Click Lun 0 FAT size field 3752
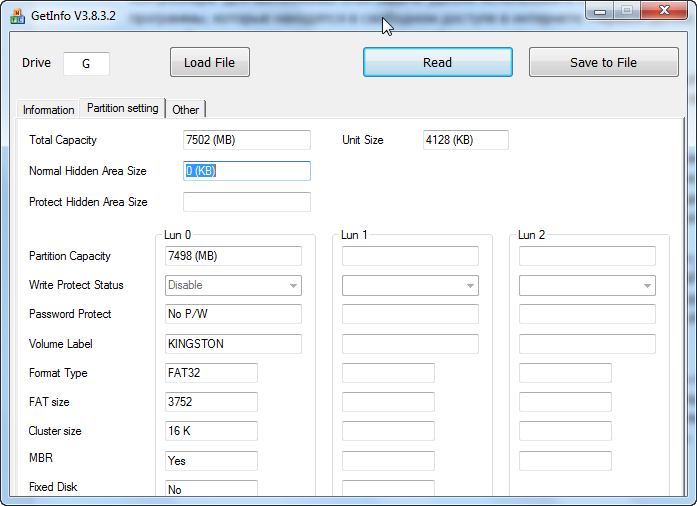 [x=211, y=402]
